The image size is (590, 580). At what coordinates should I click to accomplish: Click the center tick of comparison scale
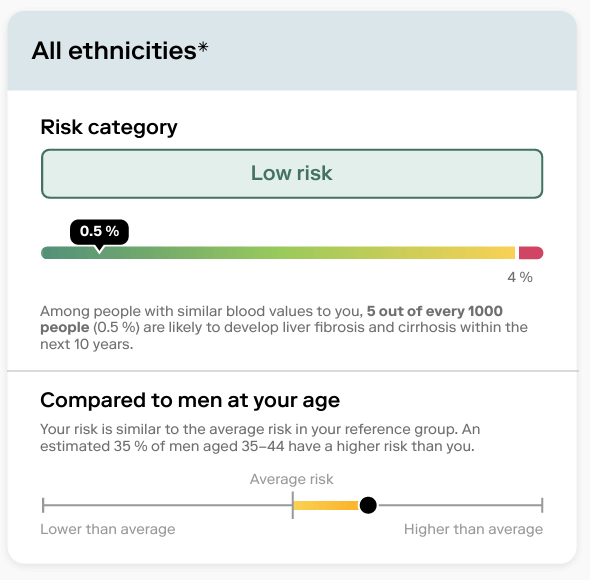click(x=293, y=505)
